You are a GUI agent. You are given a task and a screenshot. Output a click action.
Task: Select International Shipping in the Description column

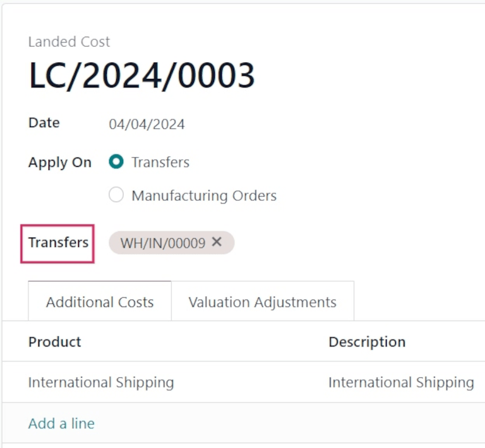click(401, 382)
